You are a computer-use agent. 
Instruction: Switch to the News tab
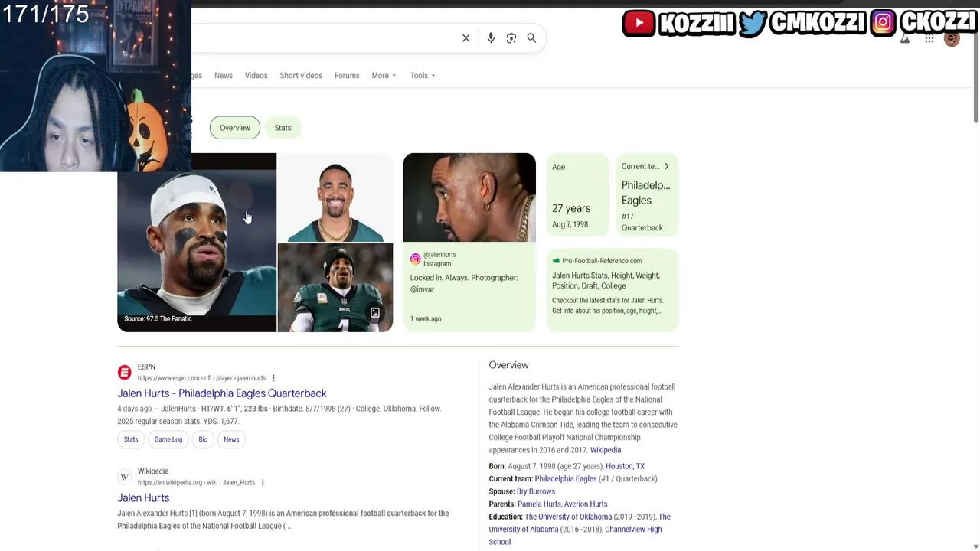pos(224,76)
